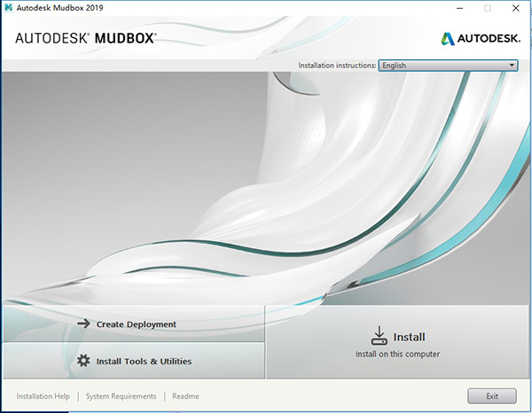Viewport: 532px width, 413px height.
Task: Click the dropdown arrow next to English
Action: tap(512, 65)
